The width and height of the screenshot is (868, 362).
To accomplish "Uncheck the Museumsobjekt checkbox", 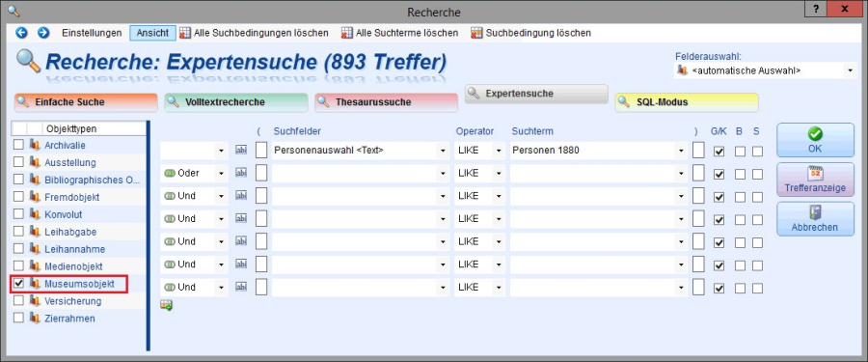I will pyautogui.click(x=19, y=284).
